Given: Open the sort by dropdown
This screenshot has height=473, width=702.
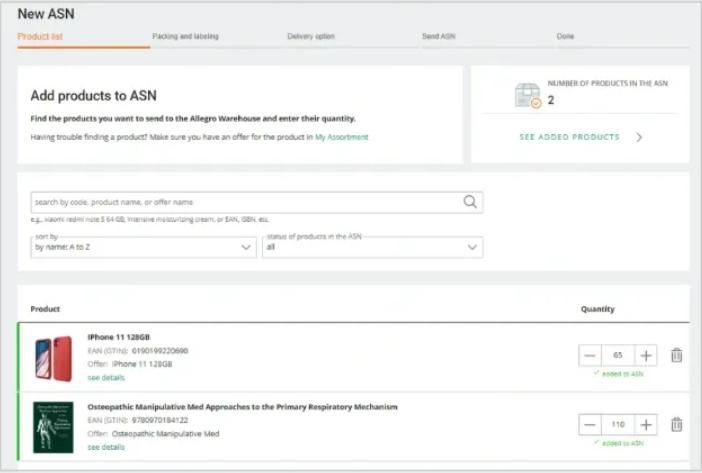Looking at the screenshot, I should (x=144, y=247).
